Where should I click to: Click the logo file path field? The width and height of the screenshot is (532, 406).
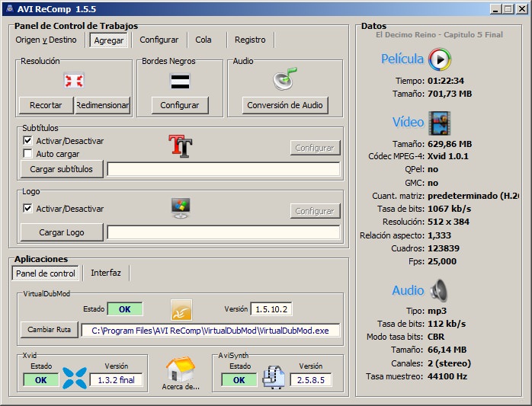coord(223,232)
